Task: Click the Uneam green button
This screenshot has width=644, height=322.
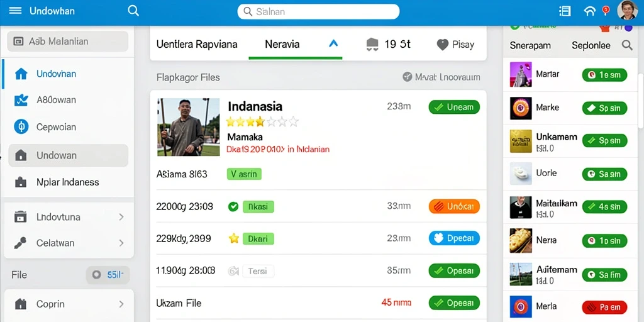Action: [454, 107]
